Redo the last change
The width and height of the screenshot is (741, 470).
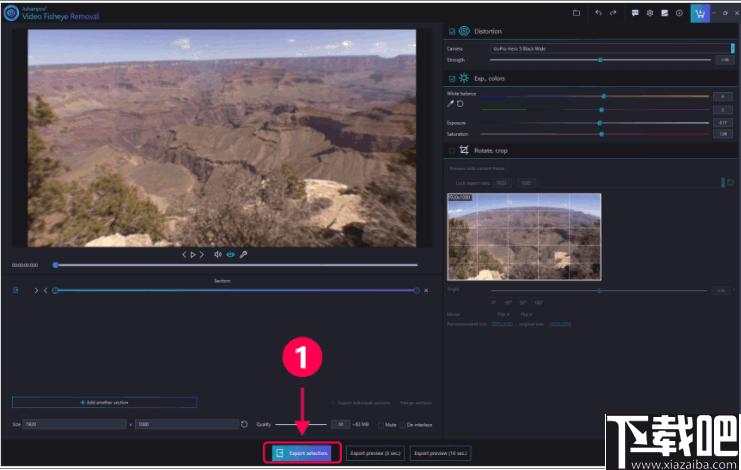pos(613,13)
